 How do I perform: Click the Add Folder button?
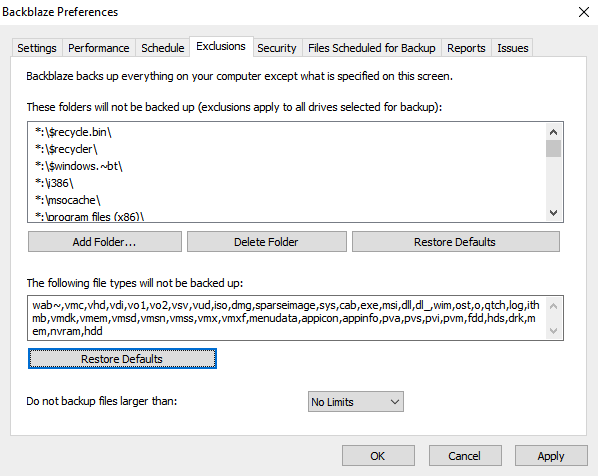pyautogui.click(x=105, y=242)
